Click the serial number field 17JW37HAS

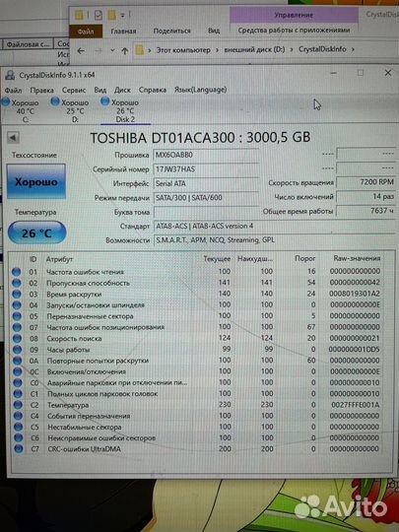pyautogui.click(x=206, y=169)
